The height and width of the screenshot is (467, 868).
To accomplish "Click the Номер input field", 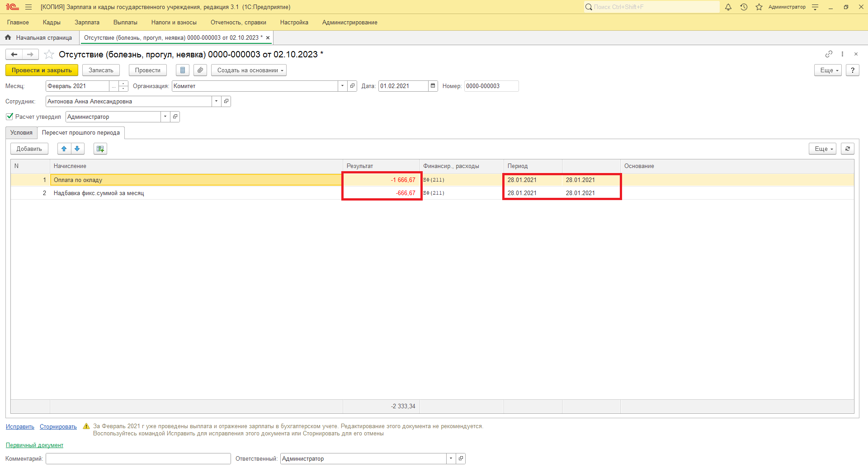I will click(491, 86).
